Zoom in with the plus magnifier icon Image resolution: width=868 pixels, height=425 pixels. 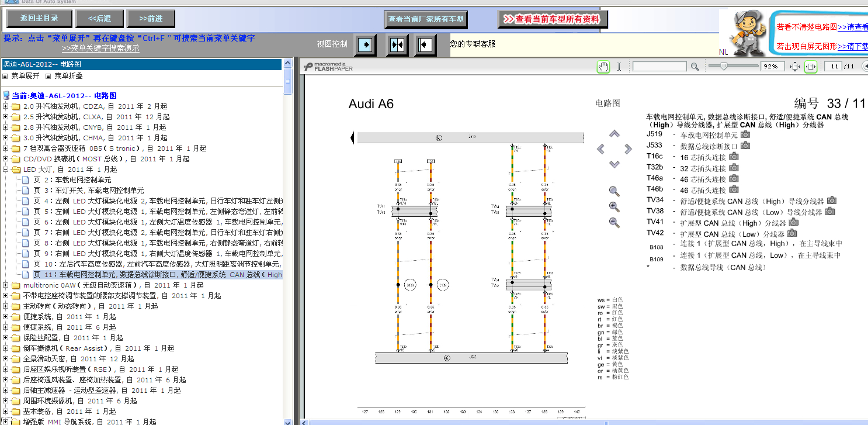point(614,206)
